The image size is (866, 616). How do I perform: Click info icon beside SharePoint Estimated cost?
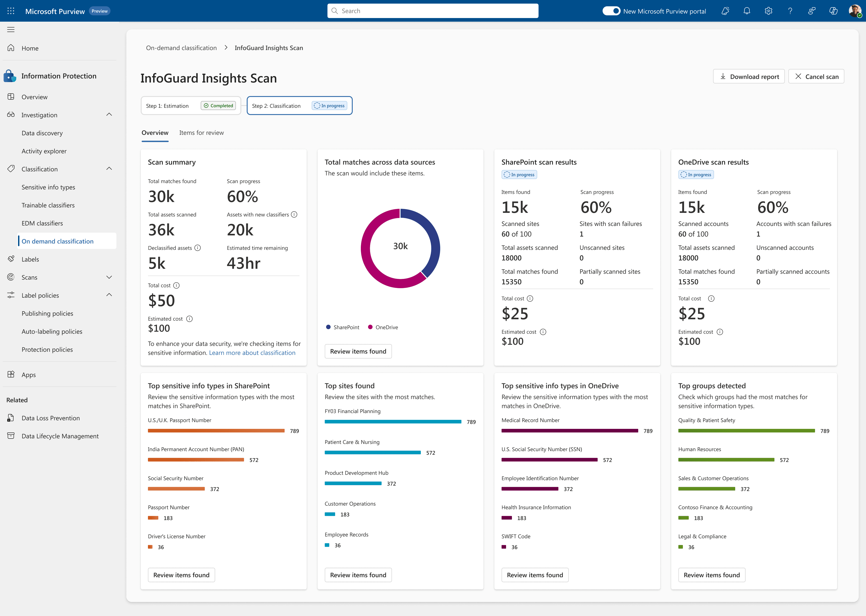point(543,332)
